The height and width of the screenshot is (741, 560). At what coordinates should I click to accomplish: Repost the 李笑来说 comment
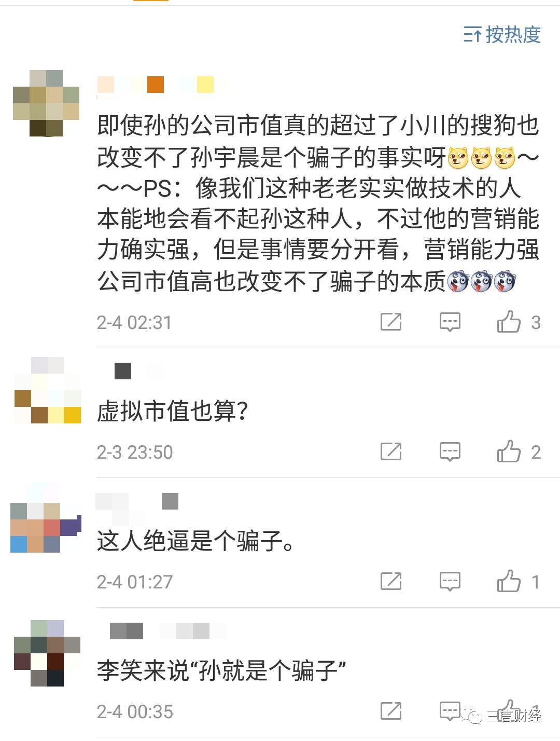391,711
